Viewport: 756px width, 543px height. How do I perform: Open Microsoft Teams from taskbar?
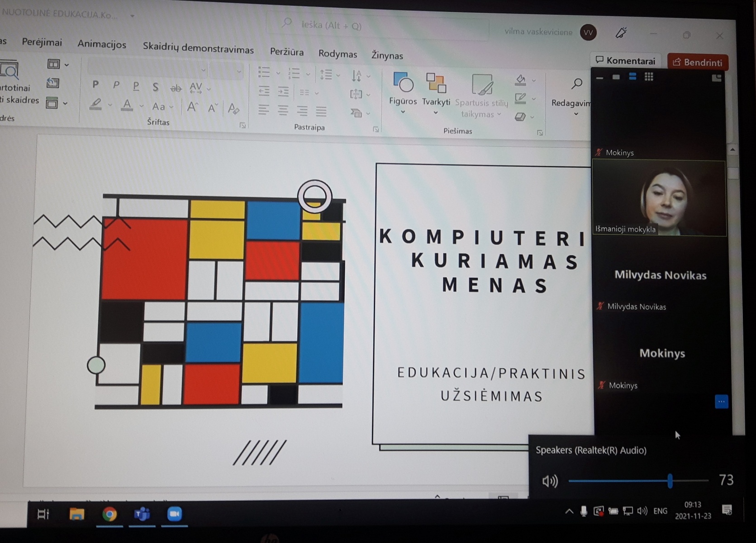point(142,514)
